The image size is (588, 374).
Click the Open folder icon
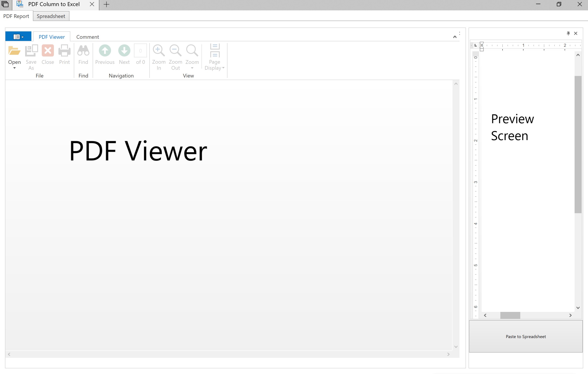14,51
